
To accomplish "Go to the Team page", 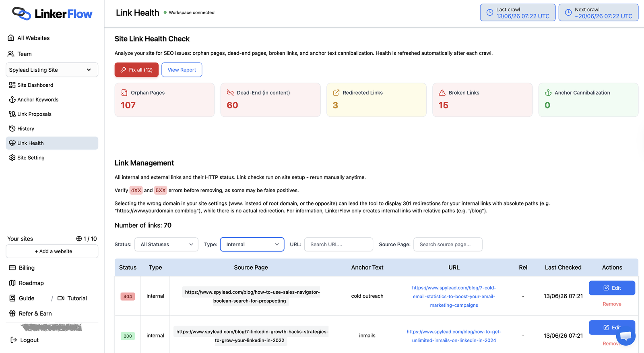I will tap(24, 54).
